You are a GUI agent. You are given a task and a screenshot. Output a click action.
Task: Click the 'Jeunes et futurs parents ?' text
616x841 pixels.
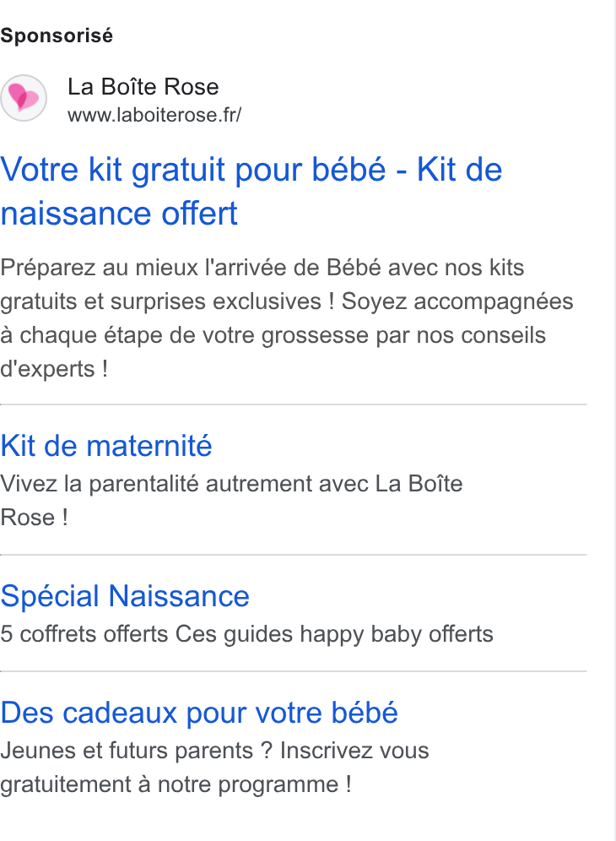(137, 751)
